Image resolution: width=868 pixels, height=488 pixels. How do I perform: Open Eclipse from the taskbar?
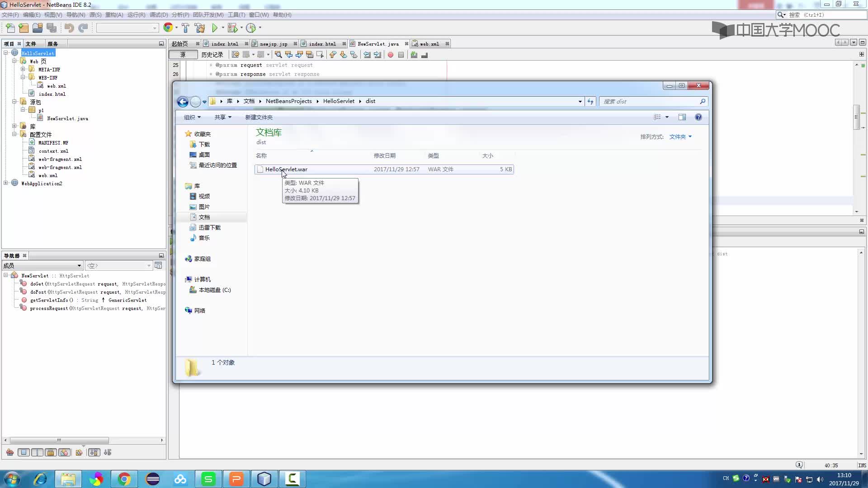[153, 479]
